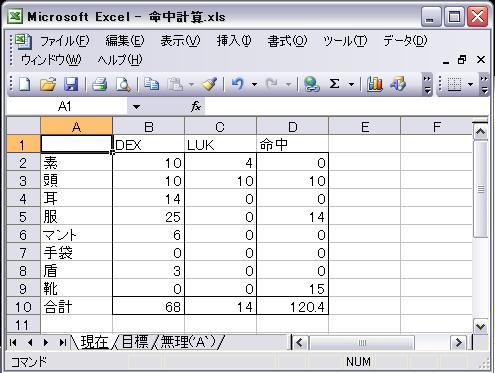Viewport: 495px width, 373px height.
Task: Open the ファイル(F) menu
Action: pos(65,41)
